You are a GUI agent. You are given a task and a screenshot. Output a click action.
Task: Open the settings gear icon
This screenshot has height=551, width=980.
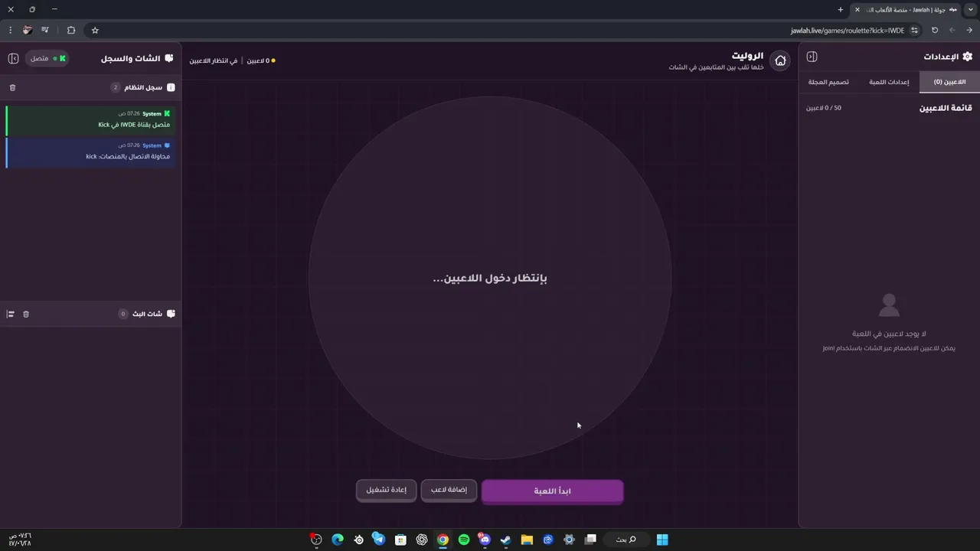click(967, 57)
